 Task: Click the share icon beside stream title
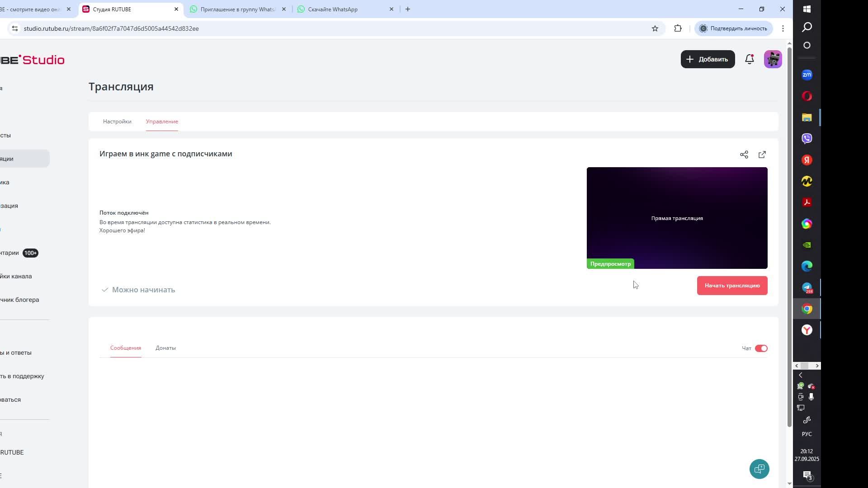point(744,155)
